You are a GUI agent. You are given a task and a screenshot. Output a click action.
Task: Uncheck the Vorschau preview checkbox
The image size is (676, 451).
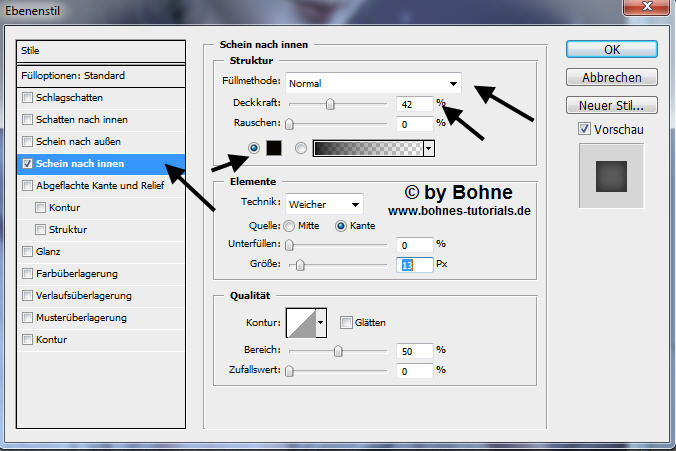tap(585, 128)
